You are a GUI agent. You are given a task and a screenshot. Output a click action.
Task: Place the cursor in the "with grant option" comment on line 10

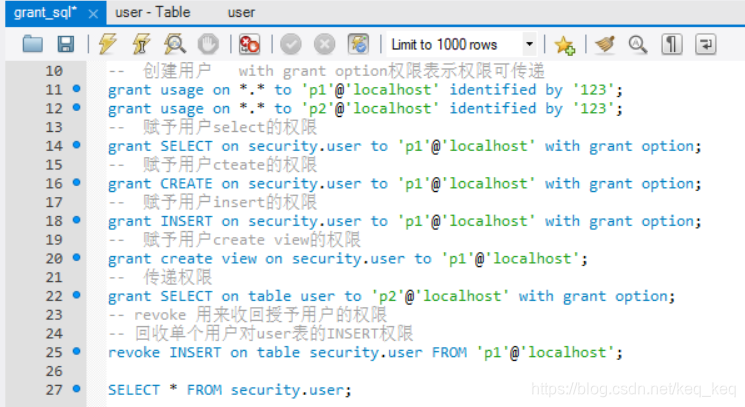(x=326, y=71)
